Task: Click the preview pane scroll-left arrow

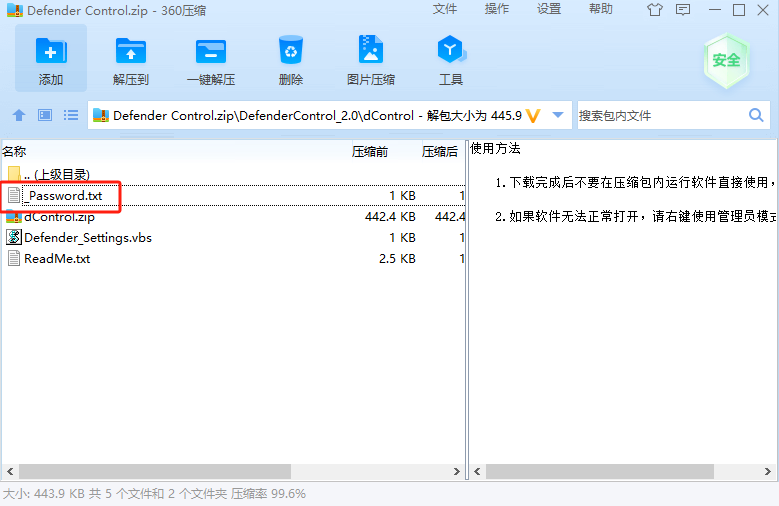Action: coord(477,471)
